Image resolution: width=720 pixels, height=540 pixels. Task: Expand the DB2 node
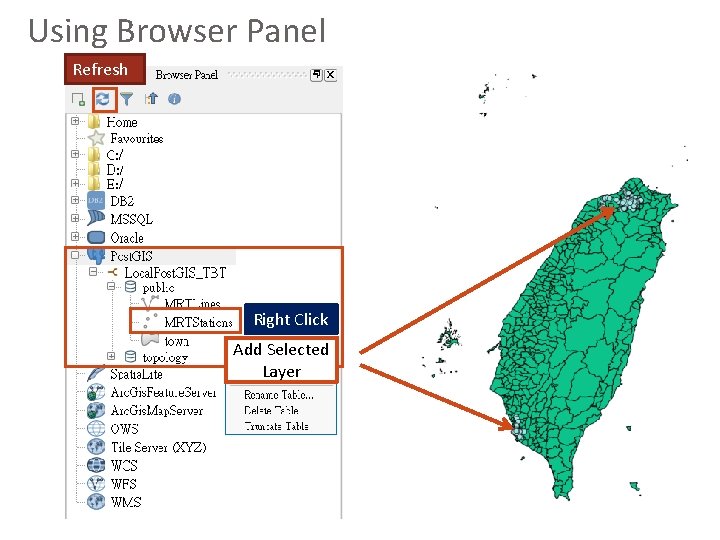coord(75,200)
